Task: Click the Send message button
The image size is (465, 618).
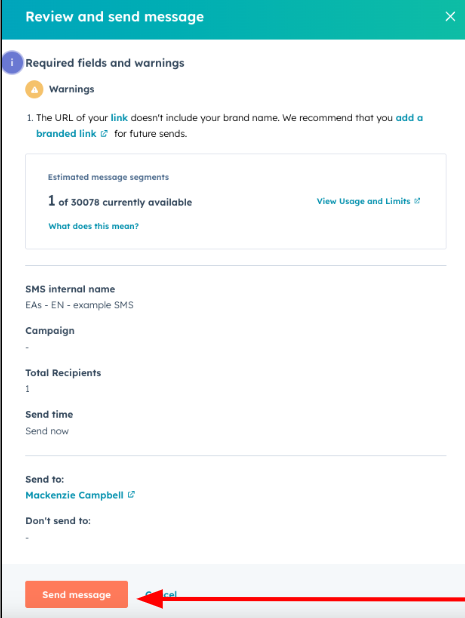Action: point(76,594)
